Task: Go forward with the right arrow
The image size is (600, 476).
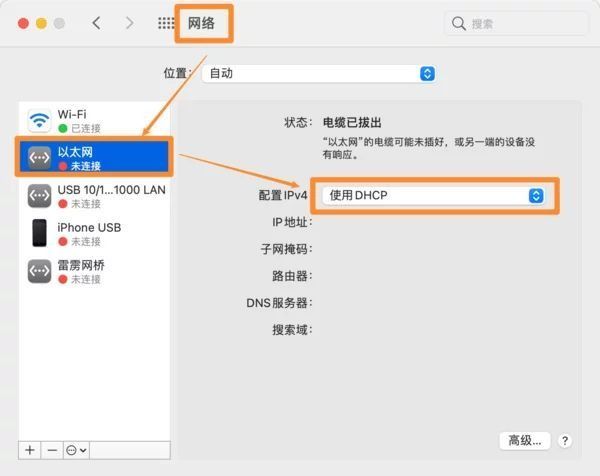Action: pos(130,23)
